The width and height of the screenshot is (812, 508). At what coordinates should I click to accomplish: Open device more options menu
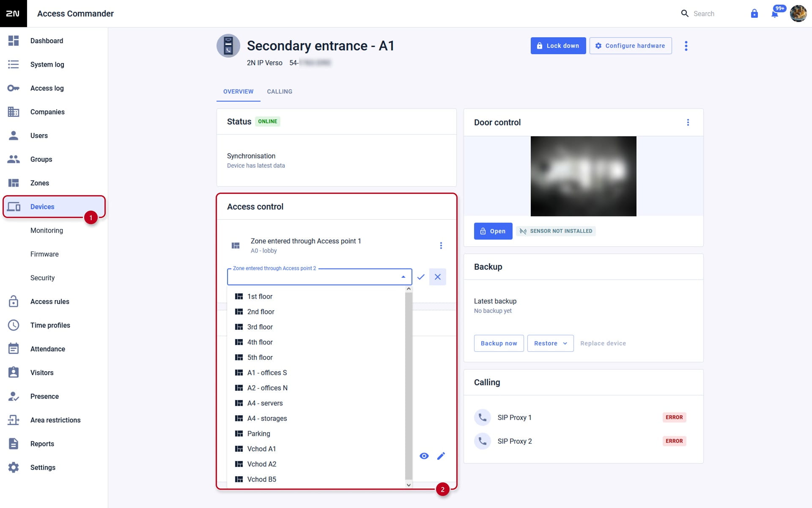pyautogui.click(x=686, y=46)
